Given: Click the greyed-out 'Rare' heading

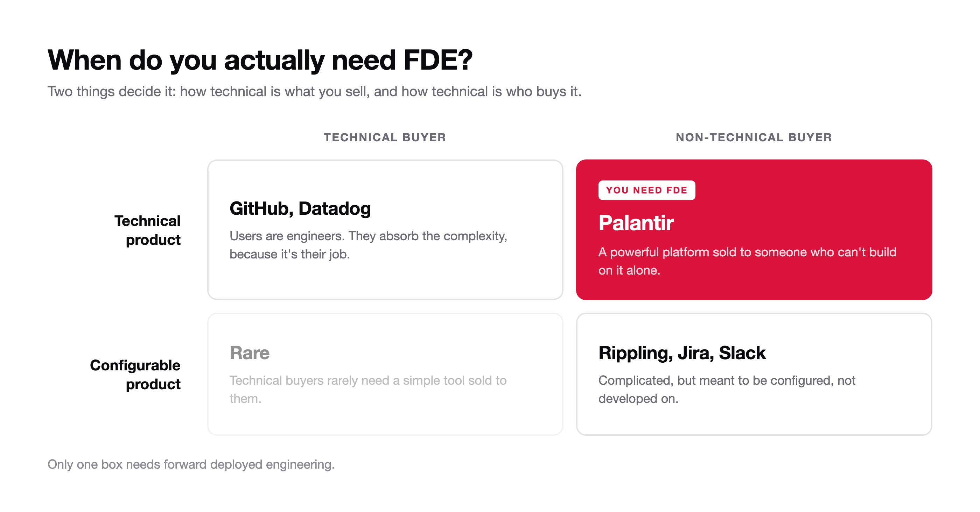Looking at the screenshot, I should tap(250, 353).
